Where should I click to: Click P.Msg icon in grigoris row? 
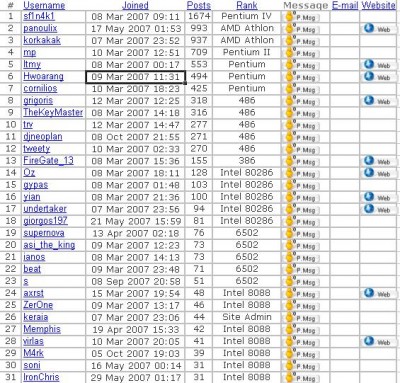[x=301, y=101]
